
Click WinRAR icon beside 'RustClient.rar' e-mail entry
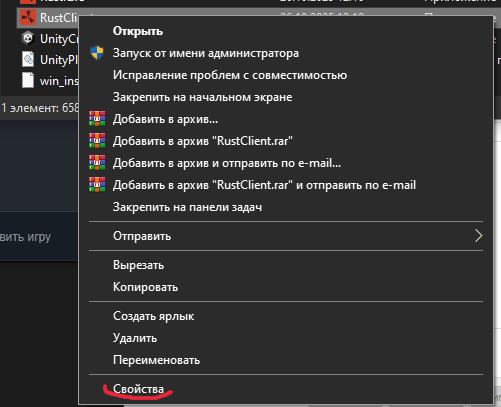(97, 184)
